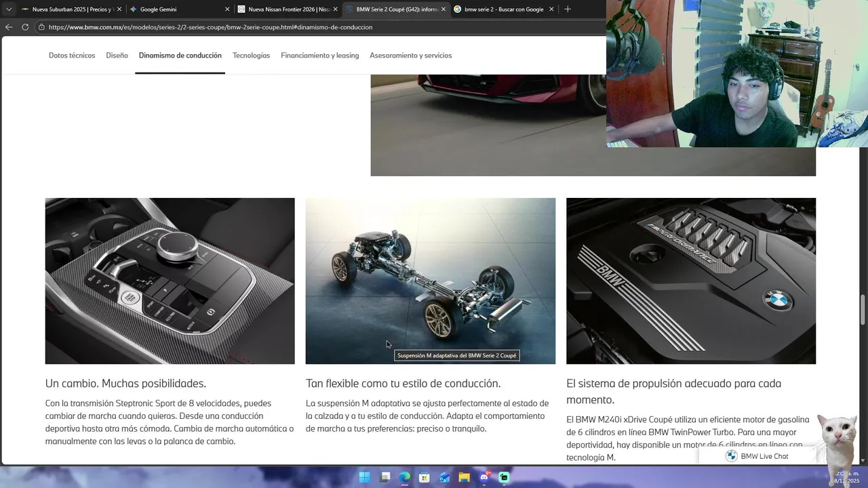Click the adaptive M suspension chassis image
Screen dimensions: 868x488
click(431, 281)
